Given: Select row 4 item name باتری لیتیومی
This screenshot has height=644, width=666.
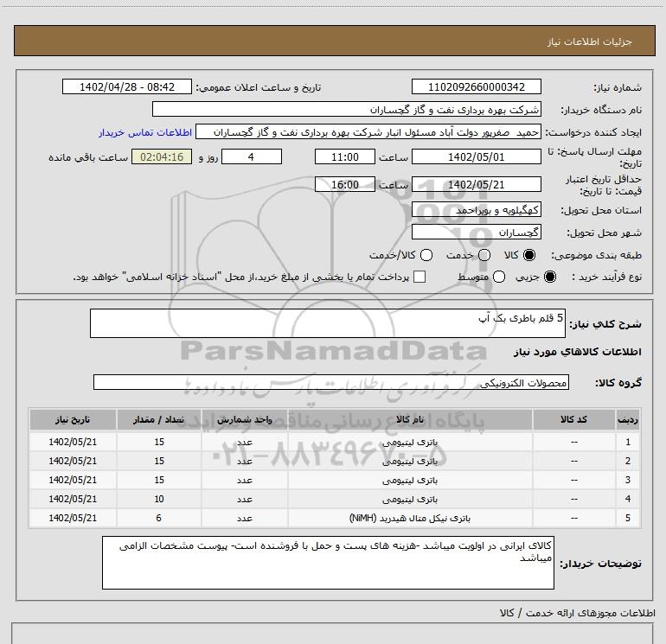Looking at the screenshot, I should pyautogui.click(x=410, y=500).
